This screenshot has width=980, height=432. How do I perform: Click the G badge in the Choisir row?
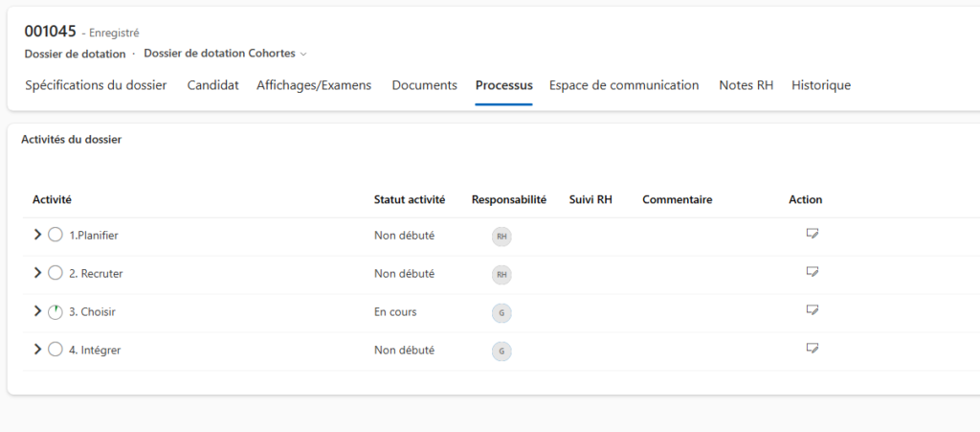coord(501,312)
